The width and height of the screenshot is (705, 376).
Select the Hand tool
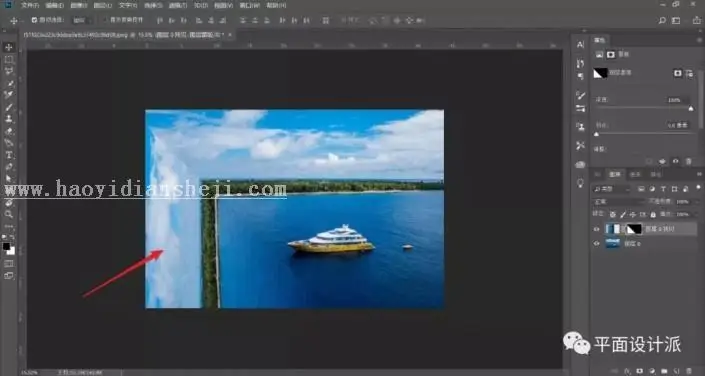9,203
